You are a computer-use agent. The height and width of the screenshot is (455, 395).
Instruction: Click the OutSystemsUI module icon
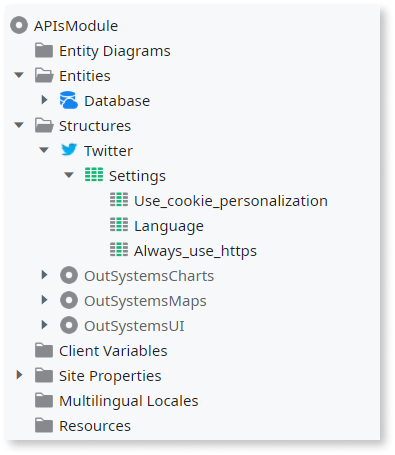pyautogui.click(x=69, y=325)
